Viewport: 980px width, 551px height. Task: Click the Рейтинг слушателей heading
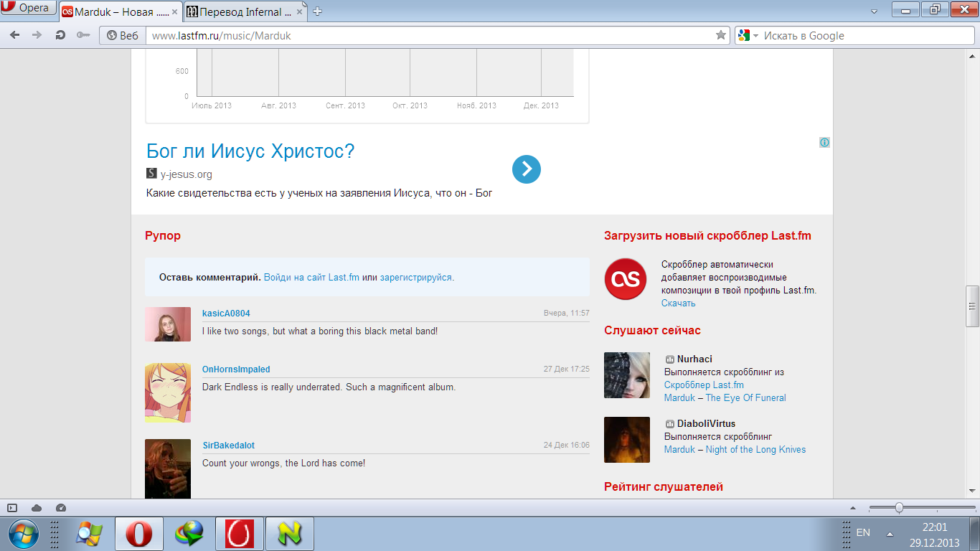point(664,486)
